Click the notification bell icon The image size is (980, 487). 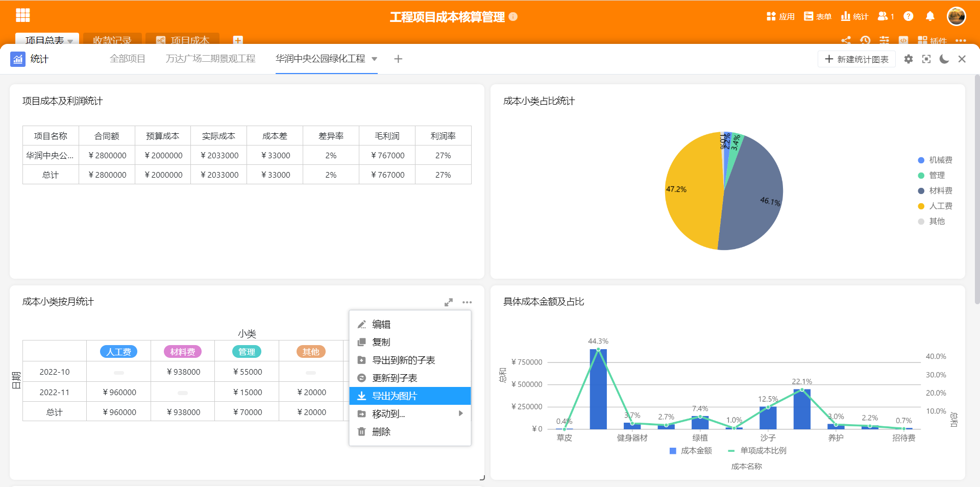(930, 16)
